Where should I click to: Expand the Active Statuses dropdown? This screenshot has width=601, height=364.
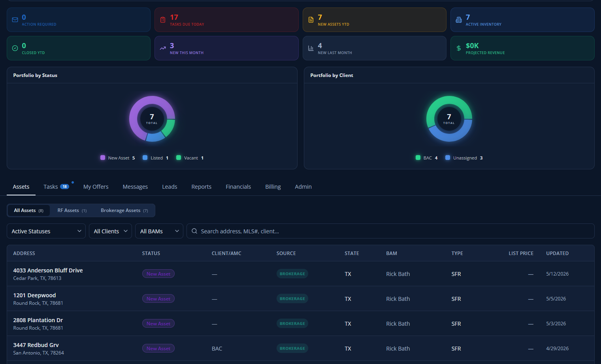pos(46,231)
